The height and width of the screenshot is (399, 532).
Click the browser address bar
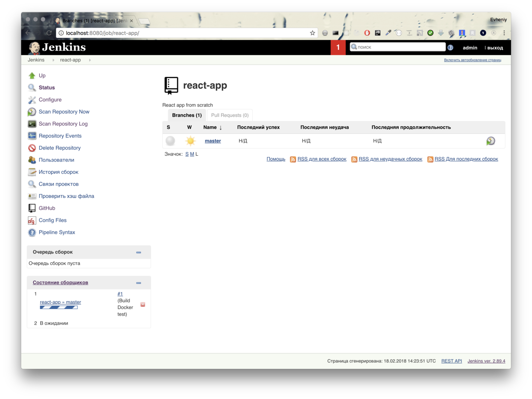(187, 33)
